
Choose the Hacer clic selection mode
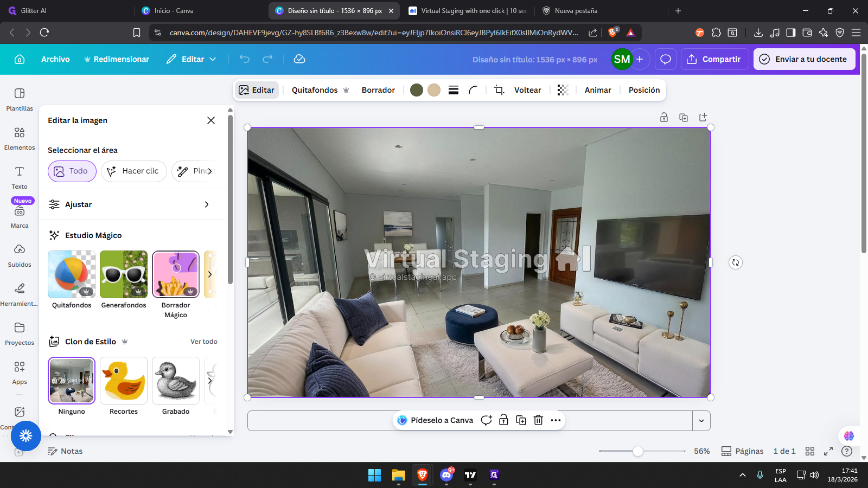133,171
